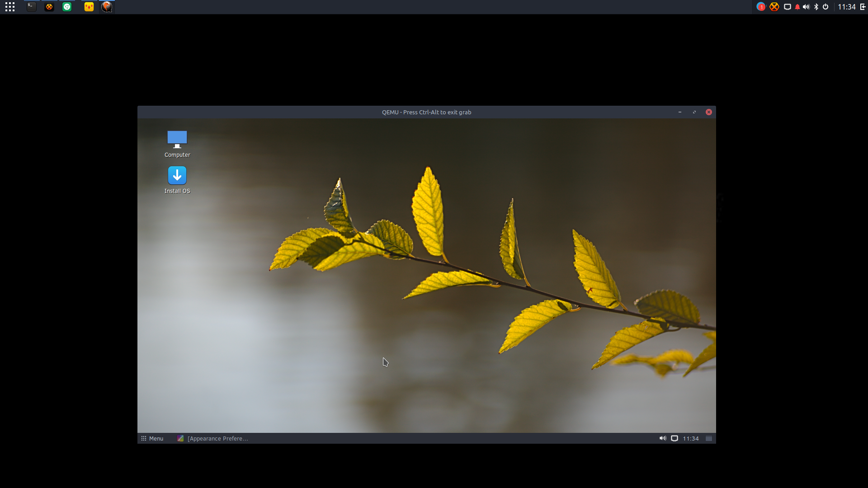Image resolution: width=868 pixels, height=488 pixels.
Task: Open the guest volume applet
Action: (x=663, y=438)
